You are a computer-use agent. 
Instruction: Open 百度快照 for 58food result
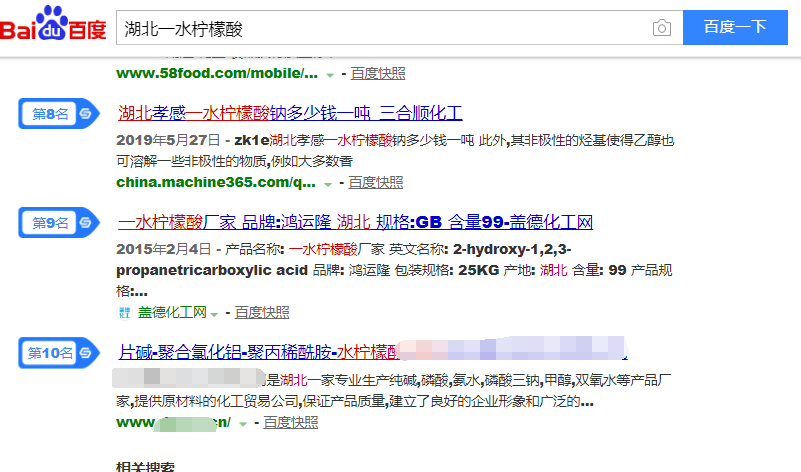pos(378,74)
